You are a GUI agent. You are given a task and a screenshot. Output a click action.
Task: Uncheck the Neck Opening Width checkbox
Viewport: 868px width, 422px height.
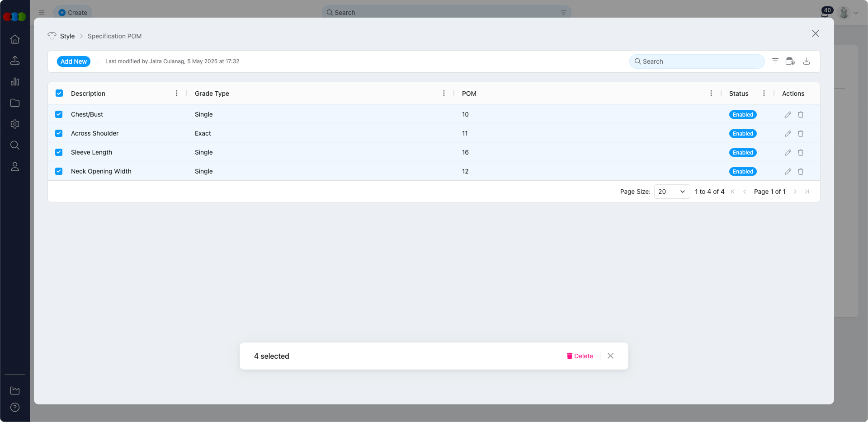(59, 171)
